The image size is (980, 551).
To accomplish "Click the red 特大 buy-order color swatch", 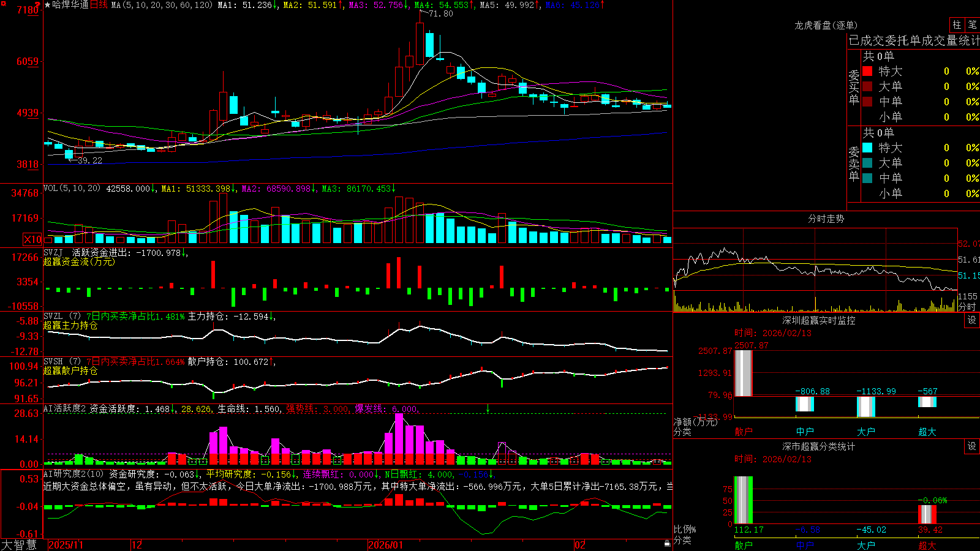I will click(x=867, y=71).
